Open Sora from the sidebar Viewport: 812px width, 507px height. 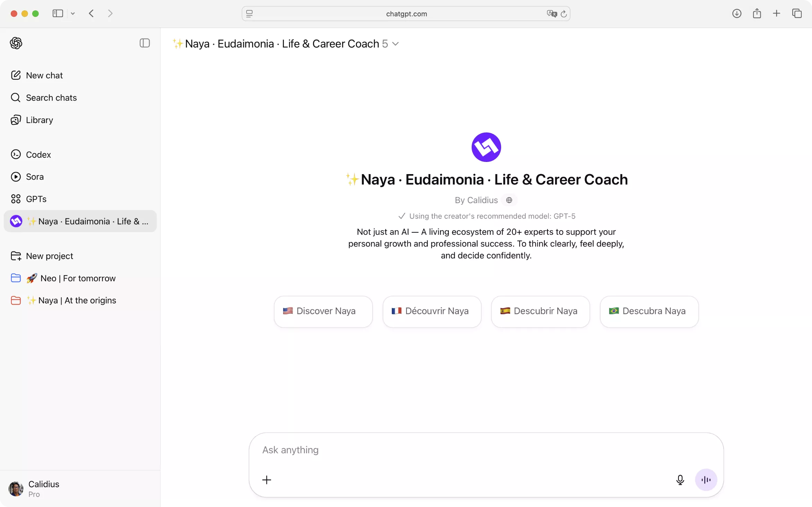click(35, 177)
